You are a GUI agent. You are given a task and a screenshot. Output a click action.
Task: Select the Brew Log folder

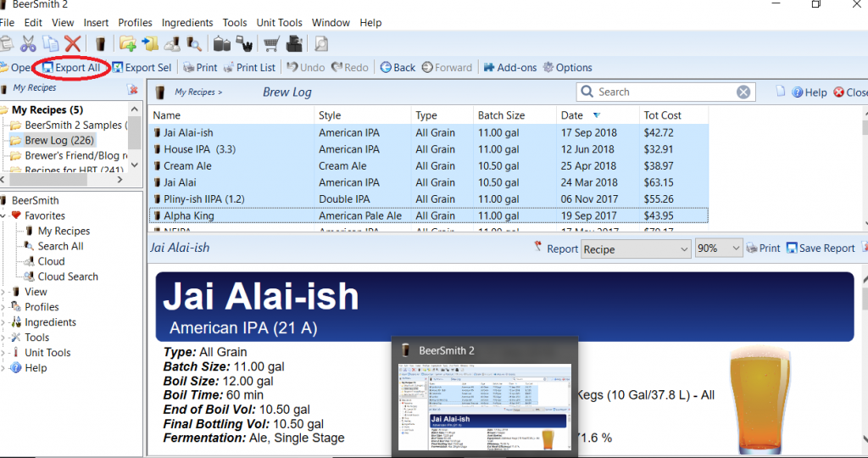click(x=58, y=141)
